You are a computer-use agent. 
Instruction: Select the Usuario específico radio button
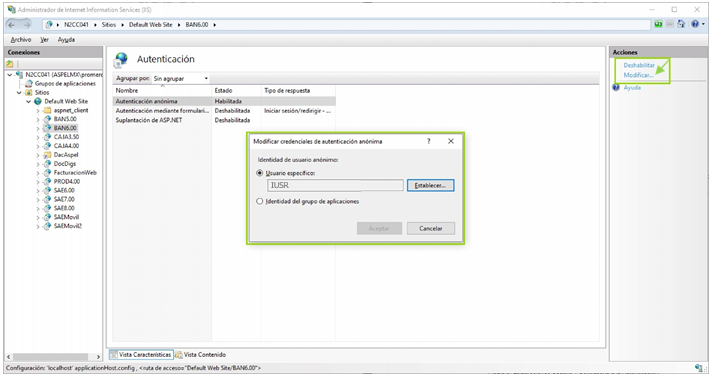pos(260,173)
